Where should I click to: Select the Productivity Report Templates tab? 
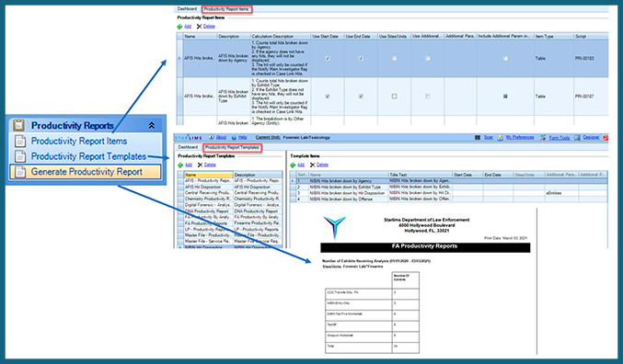click(x=232, y=148)
